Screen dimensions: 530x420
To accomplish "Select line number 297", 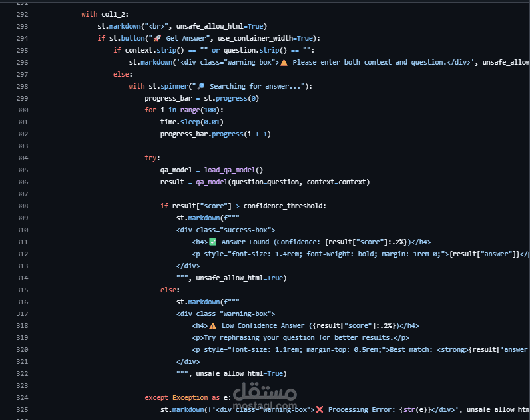I will tap(23, 75).
